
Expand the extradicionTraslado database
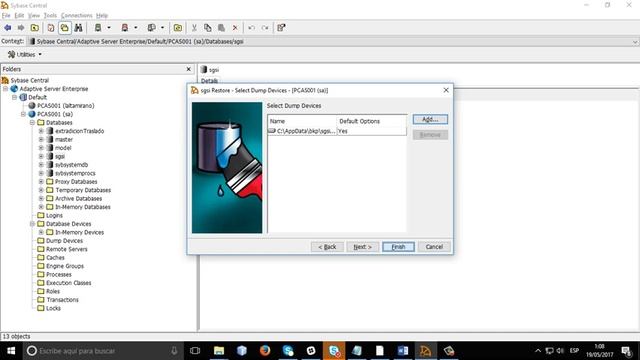tap(41, 131)
